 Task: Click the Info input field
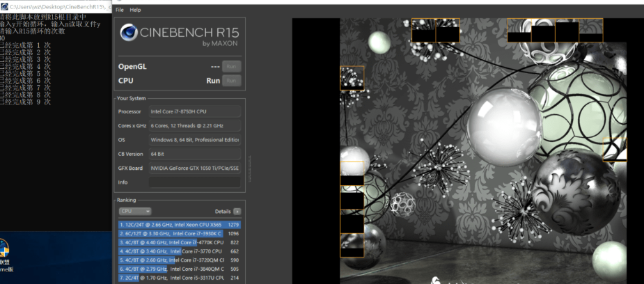194,182
